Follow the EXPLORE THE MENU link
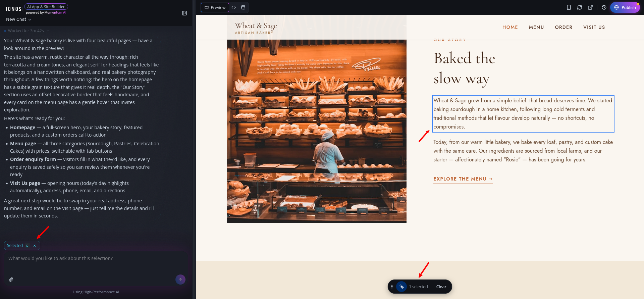 click(463, 179)
